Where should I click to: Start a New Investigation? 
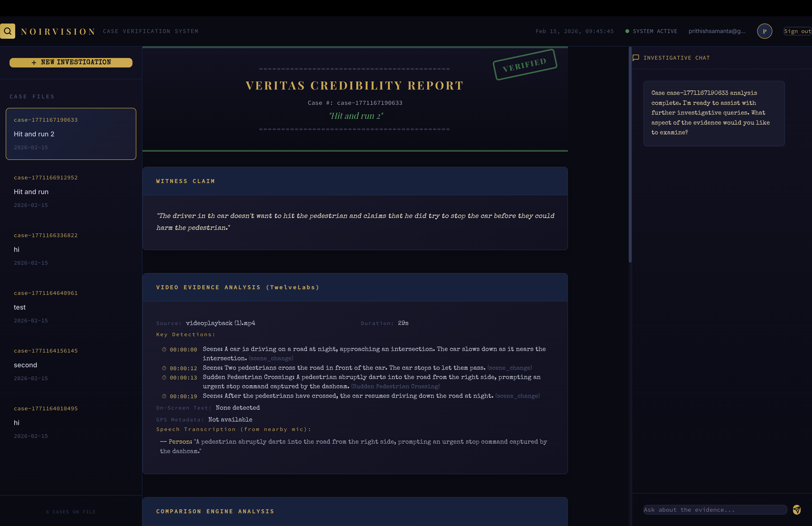click(71, 62)
